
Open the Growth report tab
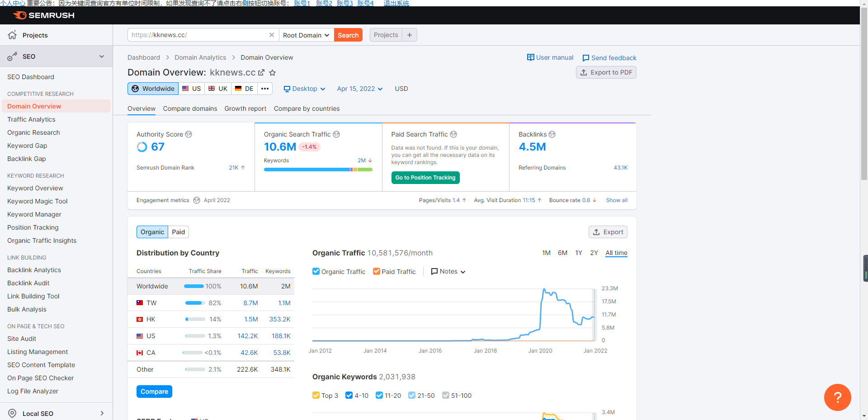tap(245, 109)
